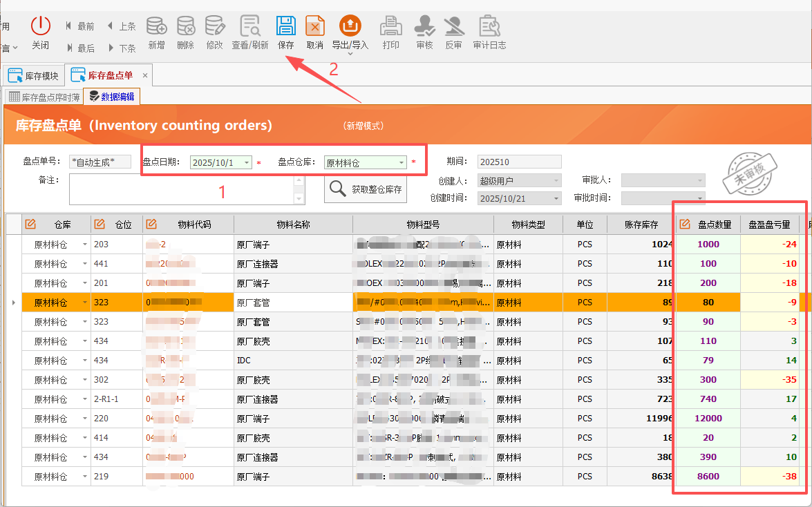This screenshot has height=507, width=812.
Task: Click the 取消 cancel icon
Action: tap(315, 28)
